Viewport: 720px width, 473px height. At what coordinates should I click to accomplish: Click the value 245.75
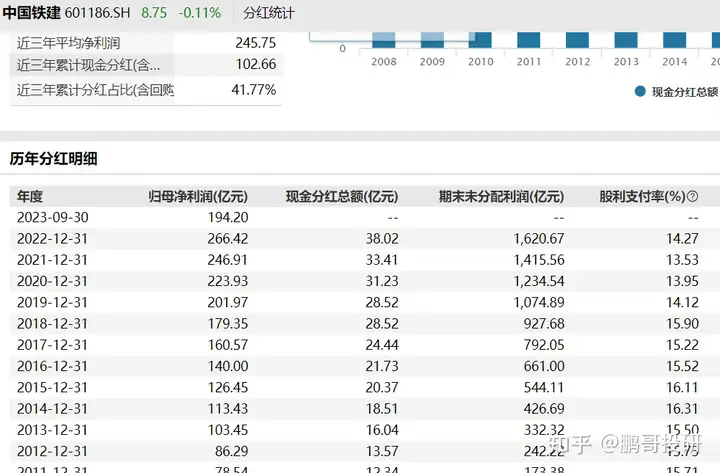coord(255,43)
